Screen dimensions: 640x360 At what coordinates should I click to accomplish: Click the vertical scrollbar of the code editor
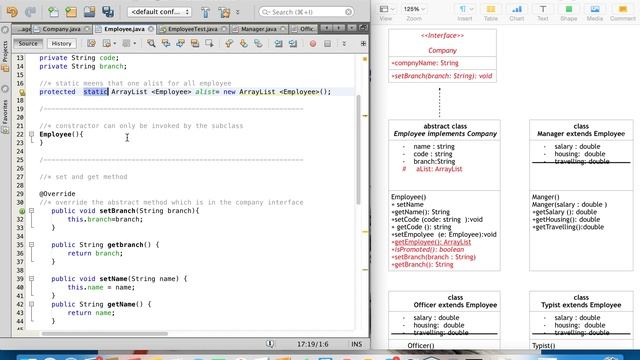[358, 149]
